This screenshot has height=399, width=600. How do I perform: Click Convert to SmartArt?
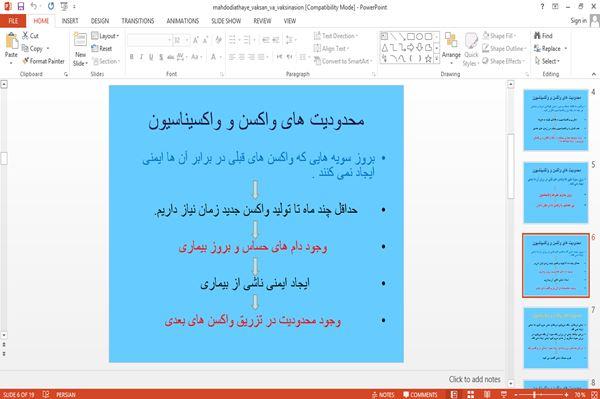click(342, 61)
